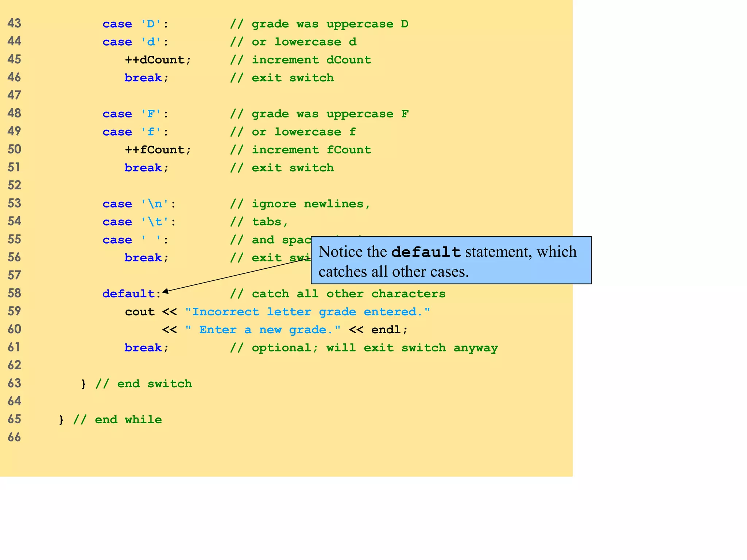Image resolution: width=747 pixels, height=560 pixels.
Task: Click the blue callout about the default statement
Action: pos(451,260)
